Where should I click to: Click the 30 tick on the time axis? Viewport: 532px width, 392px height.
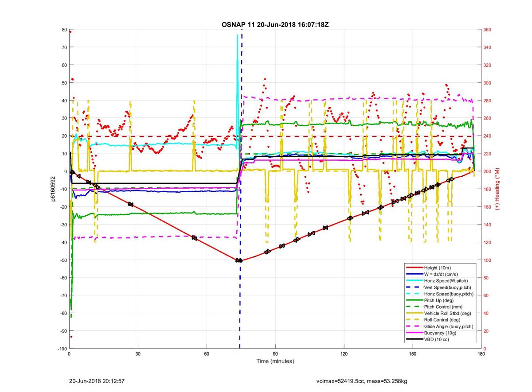pos(138,354)
